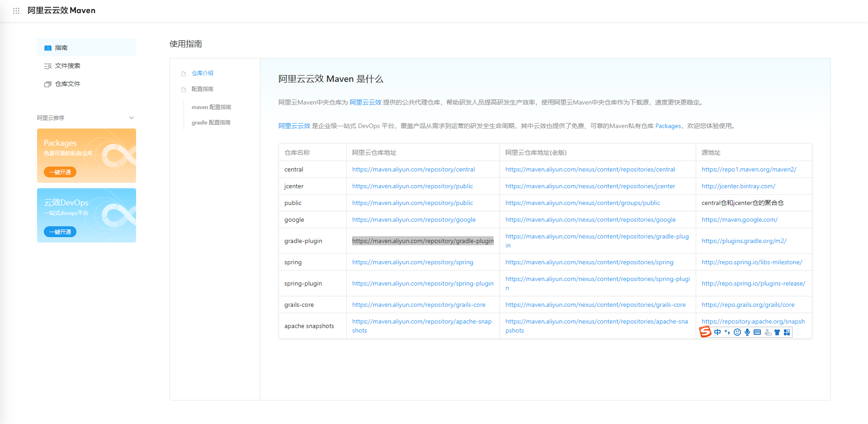Select 指南 in the left sidebar
The width and height of the screenshot is (868, 424).
click(86, 48)
